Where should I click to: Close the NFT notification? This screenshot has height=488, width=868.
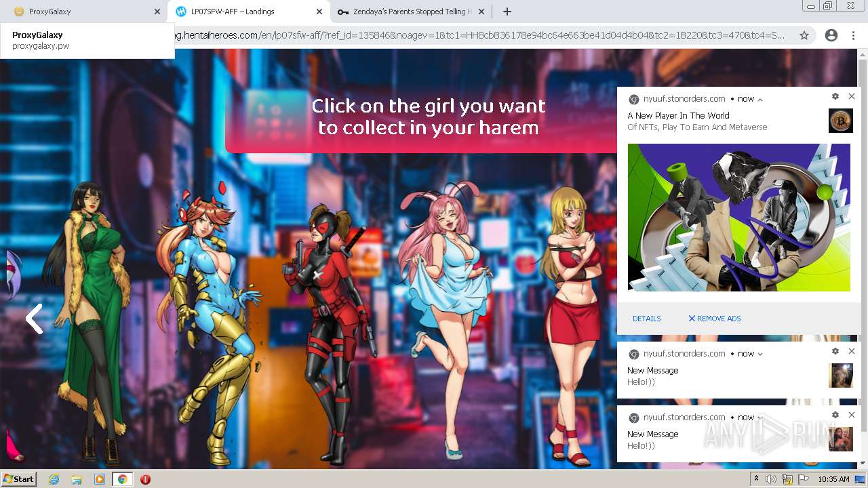[x=852, y=96]
